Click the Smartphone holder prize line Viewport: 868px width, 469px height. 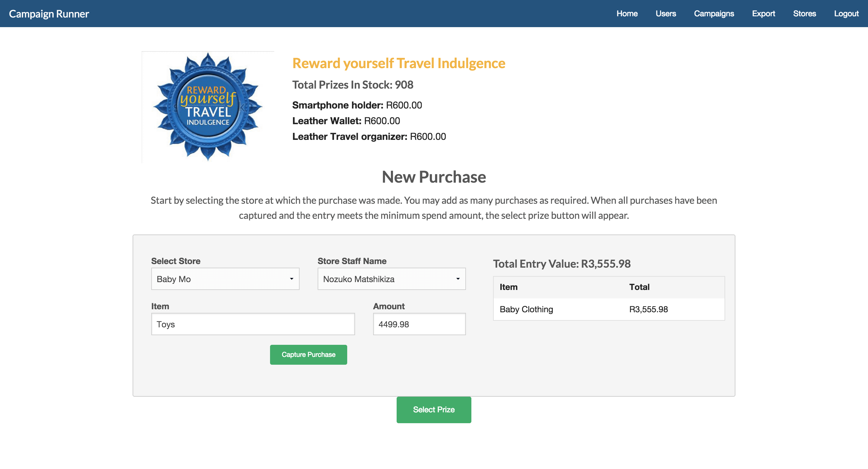(x=357, y=105)
